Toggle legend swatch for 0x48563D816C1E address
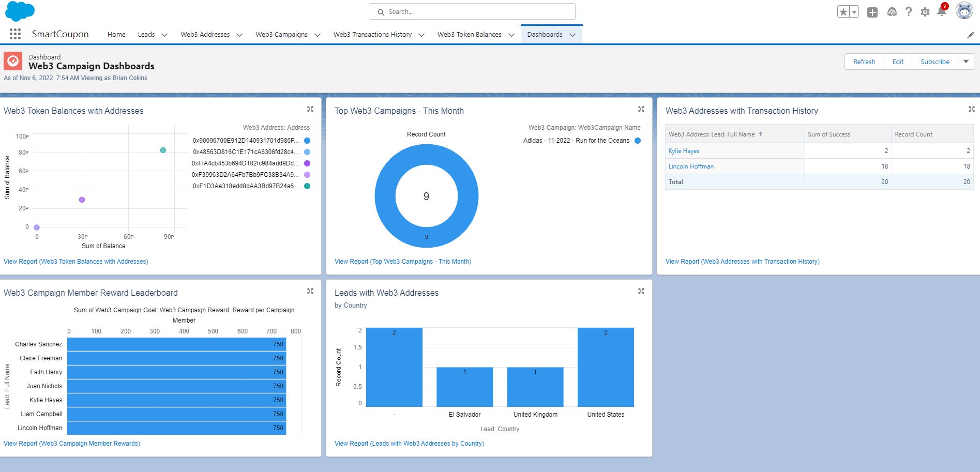The width and height of the screenshot is (980, 472). [307, 152]
